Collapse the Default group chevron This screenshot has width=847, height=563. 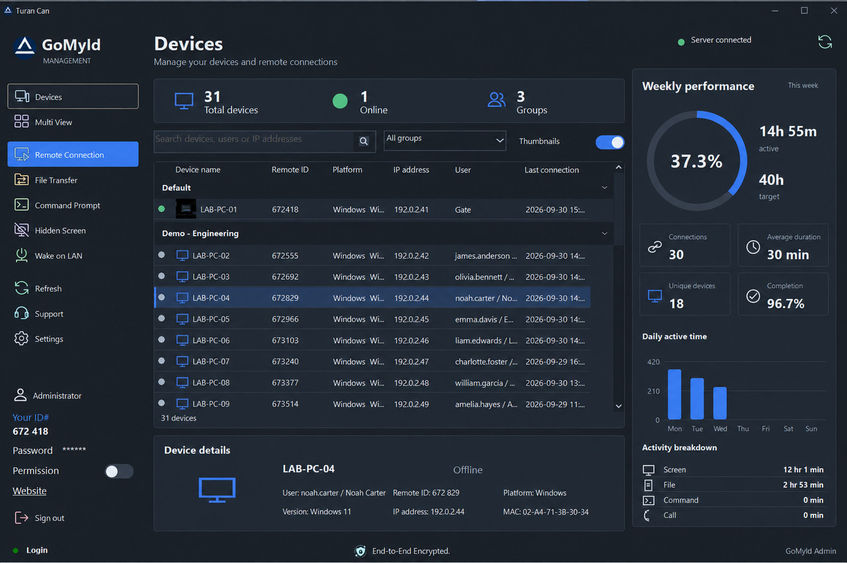(x=604, y=187)
